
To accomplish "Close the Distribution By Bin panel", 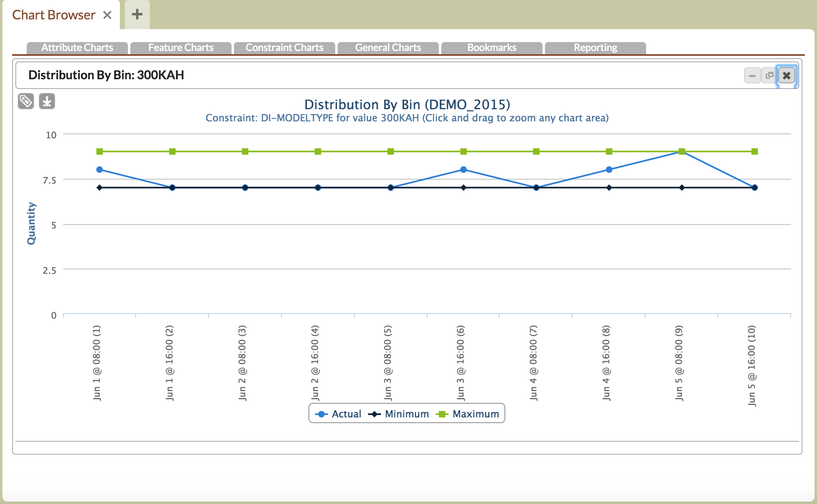I will click(x=786, y=76).
